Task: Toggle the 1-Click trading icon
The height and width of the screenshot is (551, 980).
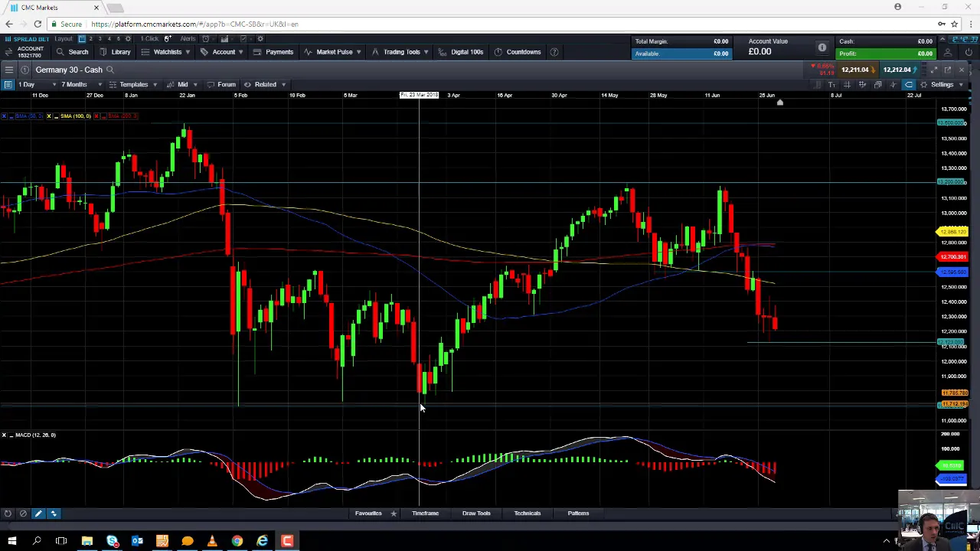Action: coord(168,39)
